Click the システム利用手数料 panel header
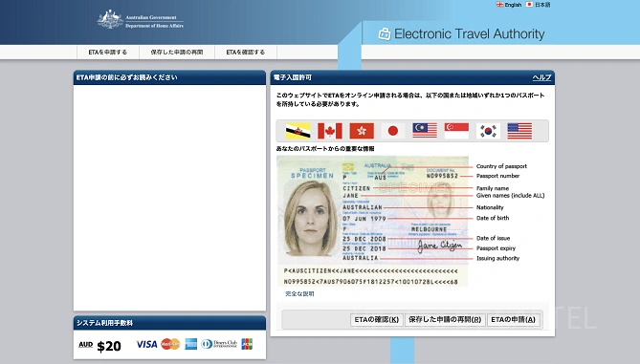Viewport: 640px width, 364px height. point(169,323)
